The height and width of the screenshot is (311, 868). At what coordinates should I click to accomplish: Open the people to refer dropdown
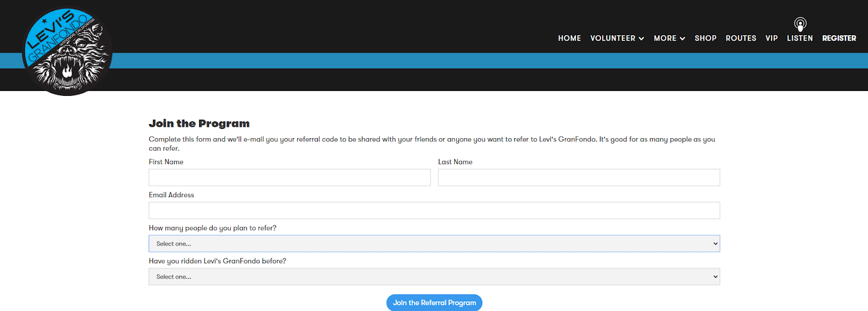(x=435, y=244)
